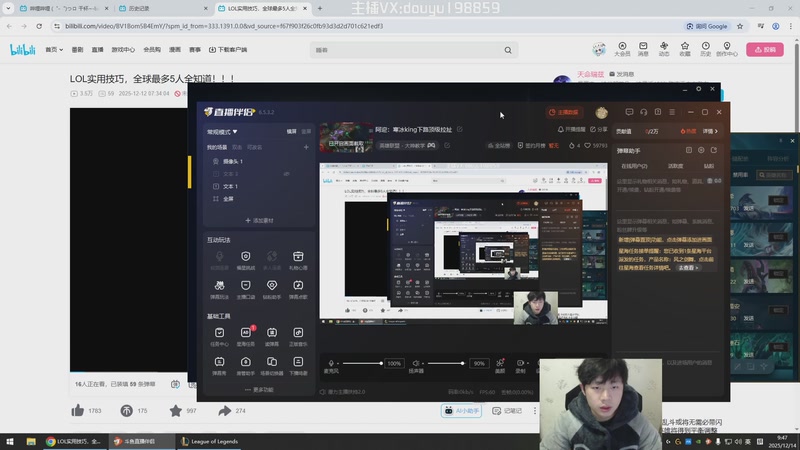Open the companion hamburger menu icon
Screen dimensions: 800x450
672,112
